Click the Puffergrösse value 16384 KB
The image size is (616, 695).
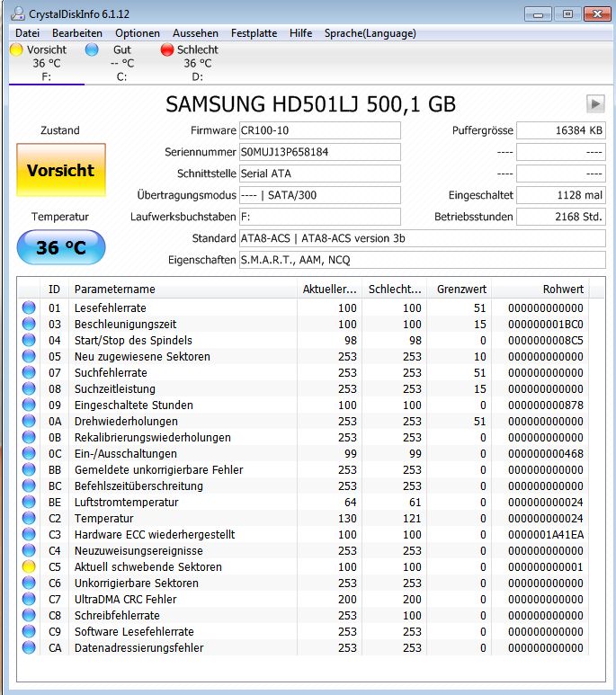click(561, 130)
